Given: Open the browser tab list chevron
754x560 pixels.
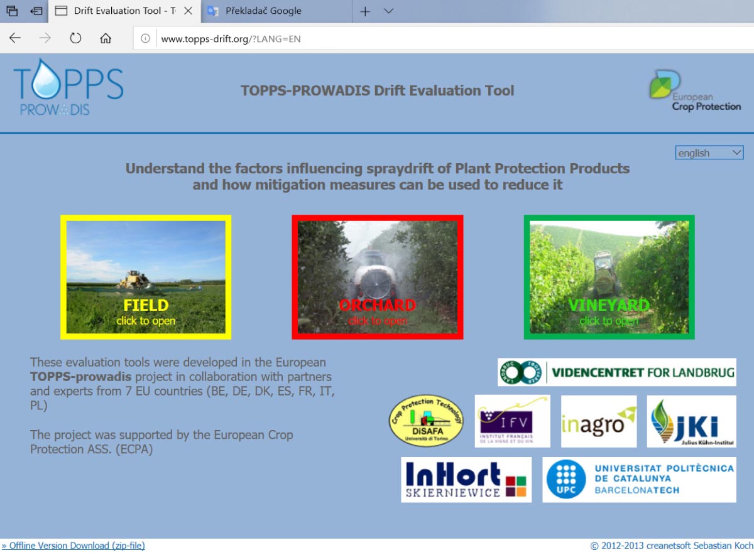Looking at the screenshot, I should coord(388,11).
